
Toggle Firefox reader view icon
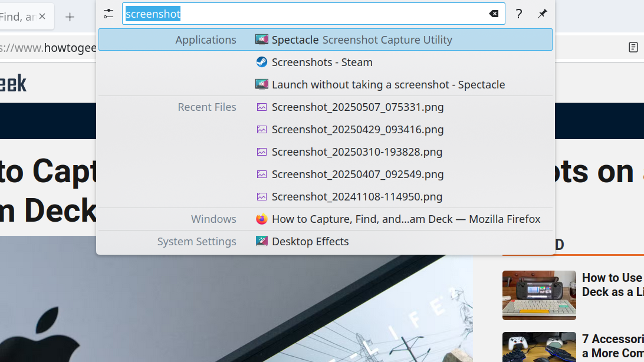pos(633,48)
